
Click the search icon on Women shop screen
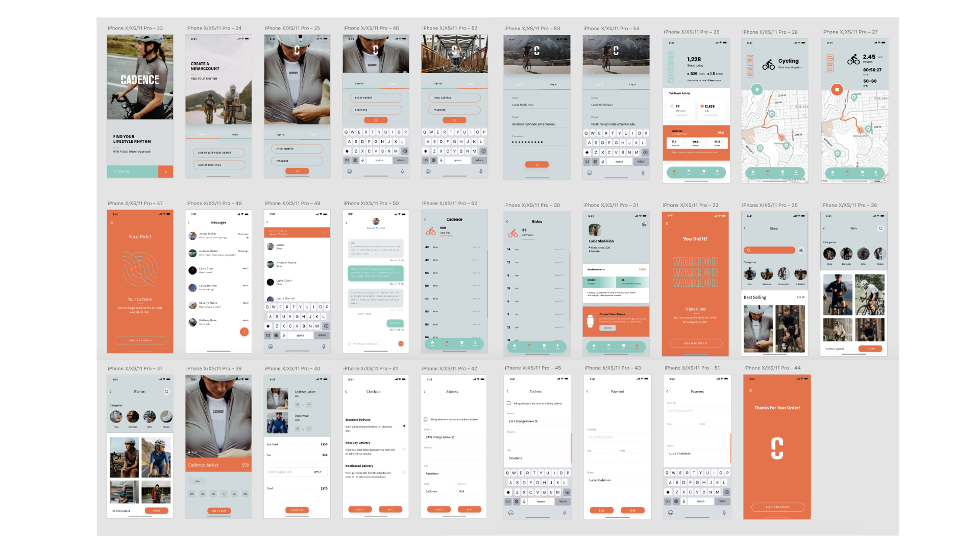coord(166,392)
